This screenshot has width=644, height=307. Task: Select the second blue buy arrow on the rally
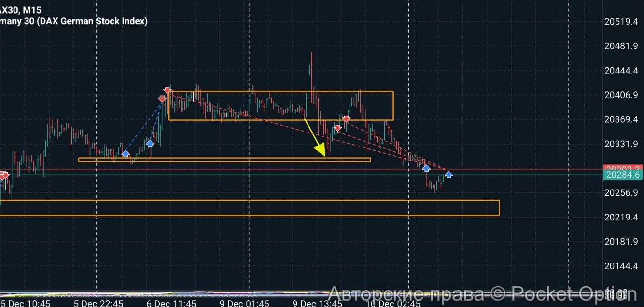(150, 143)
